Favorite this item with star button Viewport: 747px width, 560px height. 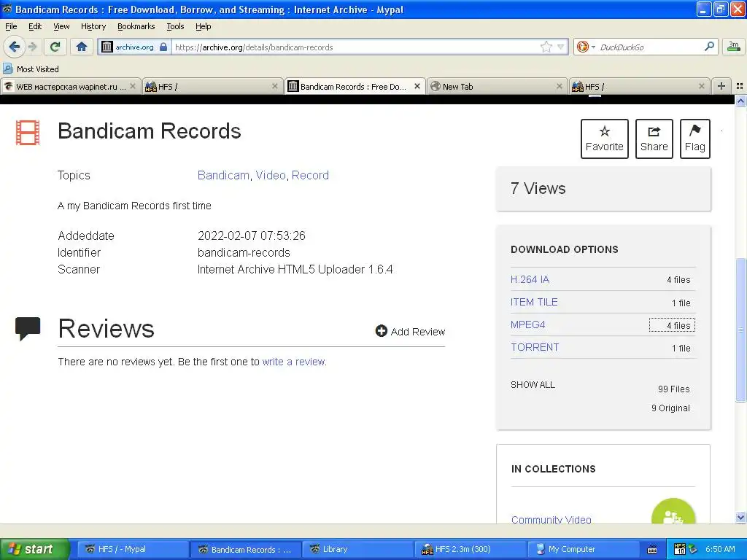604,139
